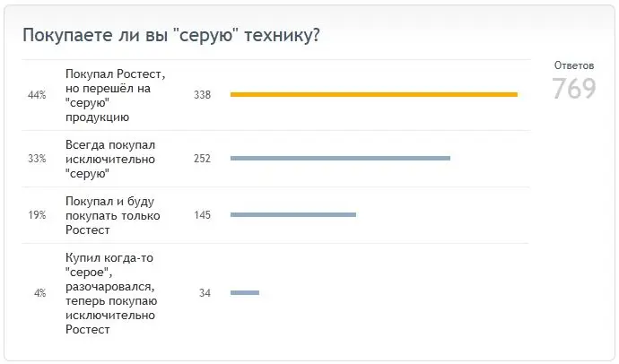Select option "Покупал и буду покупать только Ростест"
This screenshot has width=619, height=364.
pyautogui.click(x=112, y=215)
